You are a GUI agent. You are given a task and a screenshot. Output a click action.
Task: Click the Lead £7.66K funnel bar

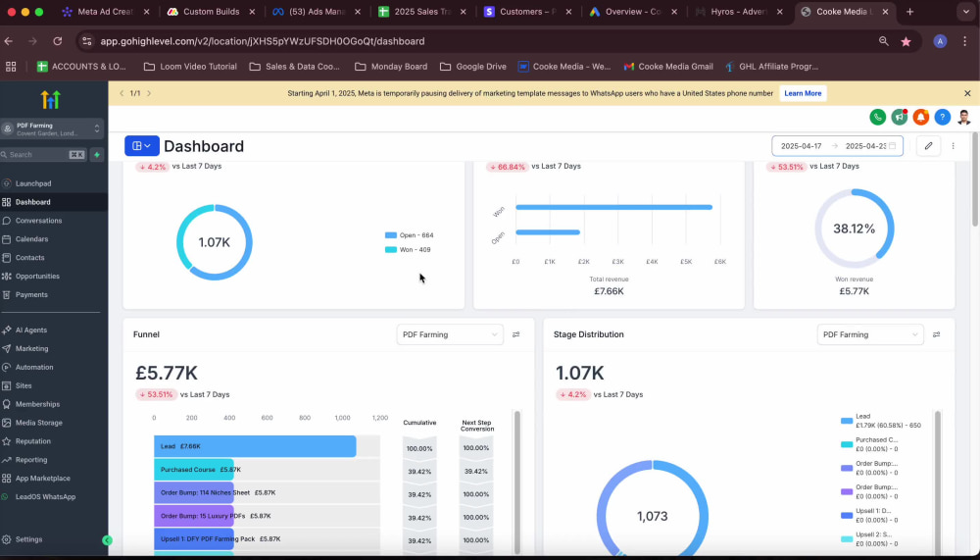pos(255,446)
